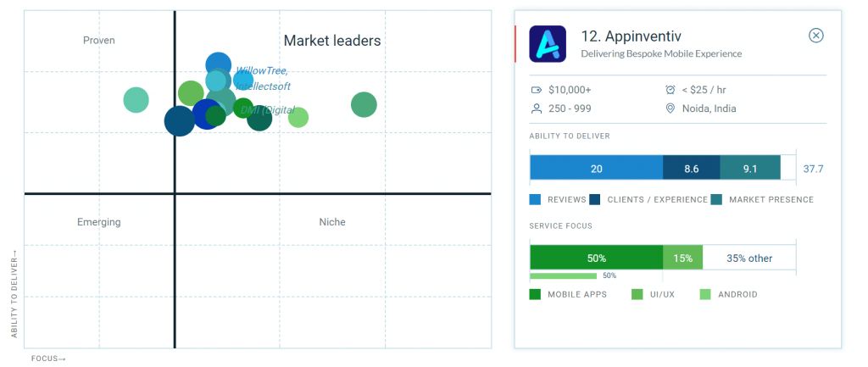Viewport: 868px width, 367px height.
Task: Click the vertical ABILITY TO DELIVER axis label
Action: pyautogui.click(x=14, y=294)
